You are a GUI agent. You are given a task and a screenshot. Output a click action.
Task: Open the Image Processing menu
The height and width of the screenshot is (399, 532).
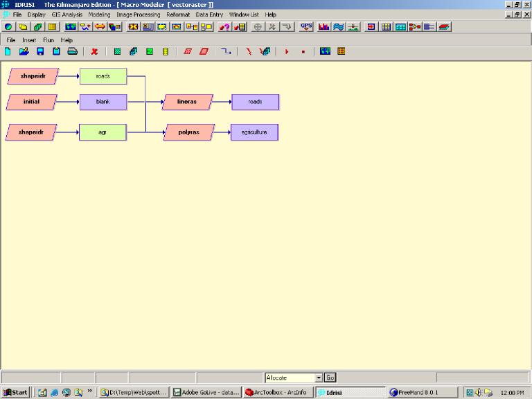point(138,15)
